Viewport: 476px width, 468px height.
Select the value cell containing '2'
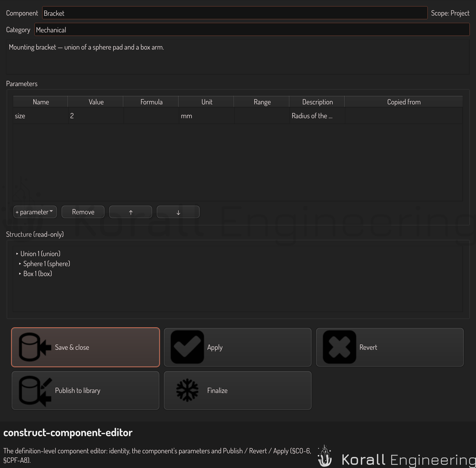(x=96, y=116)
